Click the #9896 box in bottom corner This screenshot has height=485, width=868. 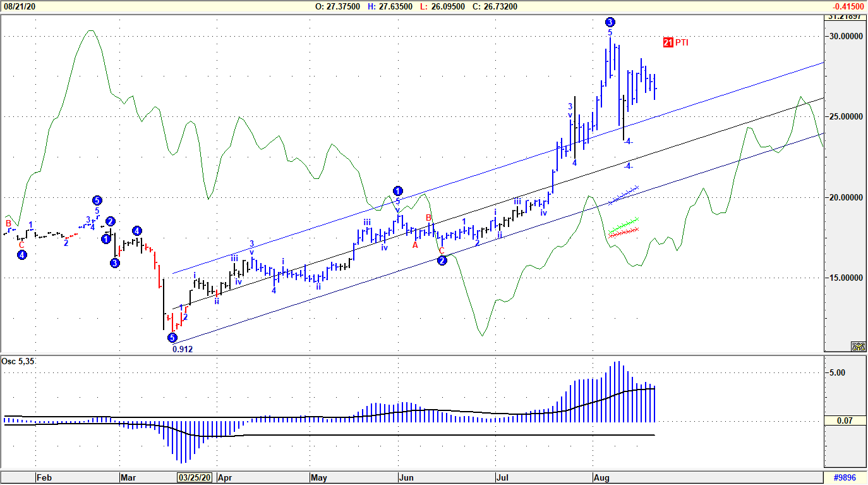(845, 478)
